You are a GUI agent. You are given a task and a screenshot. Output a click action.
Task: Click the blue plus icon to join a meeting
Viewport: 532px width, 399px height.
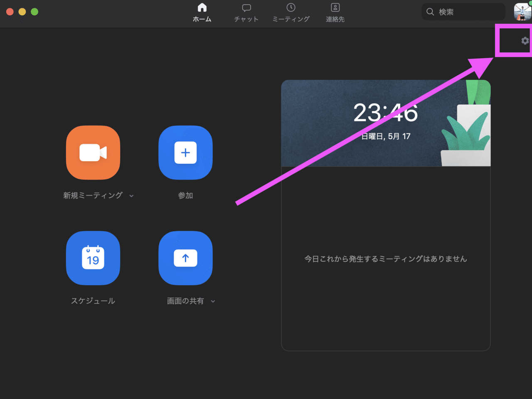click(x=185, y=153)
